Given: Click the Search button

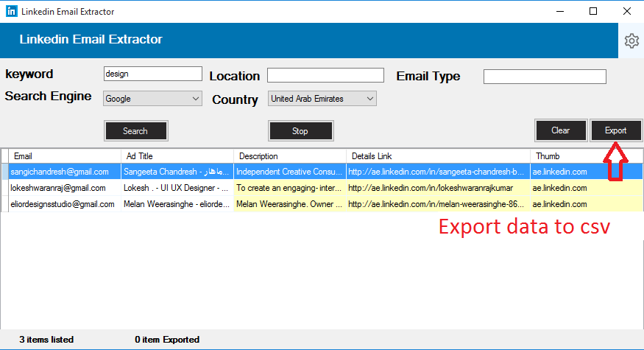Looking at the screenshot, I should pyautogui.click(x=136, y=131).
